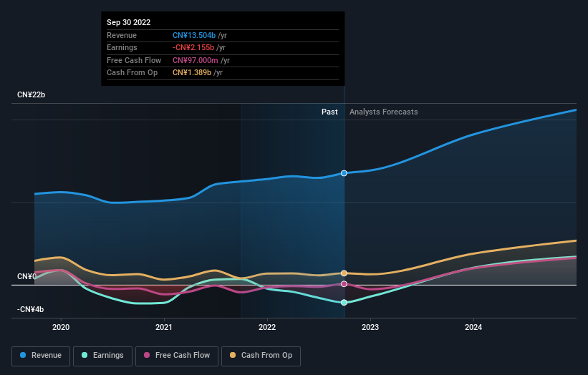Click the teal Earnings data point marker
Viewport: 588px width, 375px height.
pos(344,302)
